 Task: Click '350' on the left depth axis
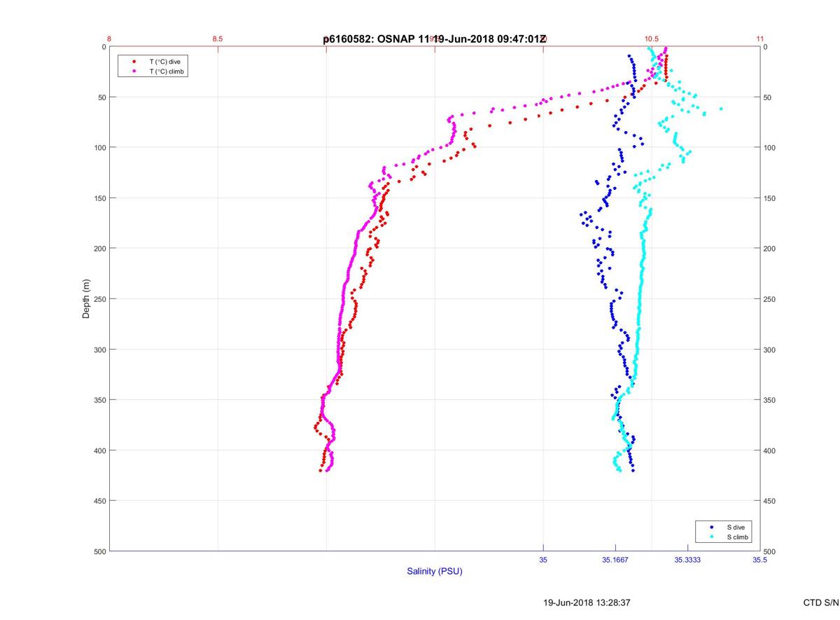[99, 400]
